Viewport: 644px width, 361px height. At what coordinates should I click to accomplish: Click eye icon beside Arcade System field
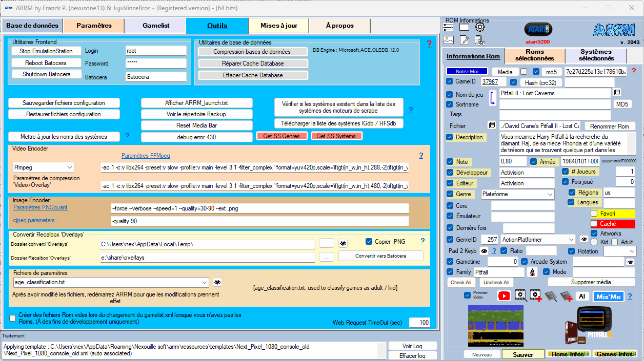tap(631, 262)
